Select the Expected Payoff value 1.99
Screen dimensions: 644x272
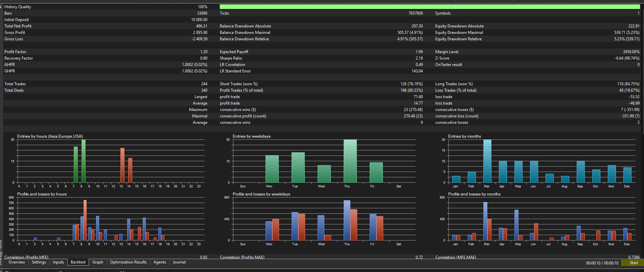419,52
